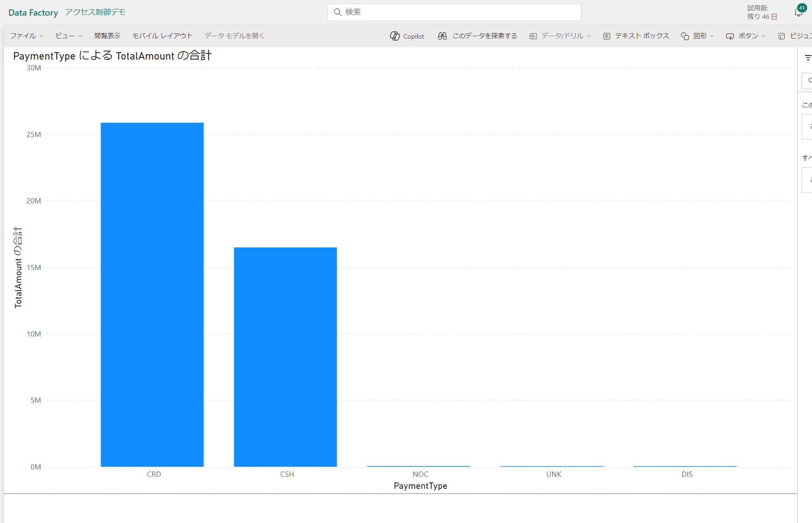
Task: Switch to 閲覧表示 mode
Action: click(107, 36)
